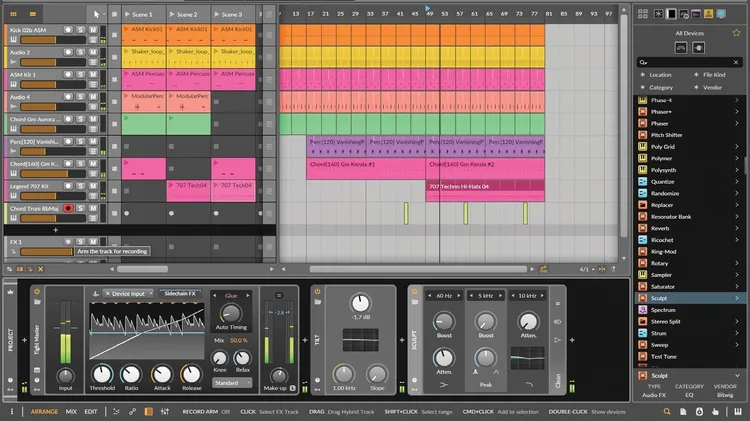750x421 pixels.
Task: Expand the Reverb device entry arrow
Action: (x=737, y=228)
